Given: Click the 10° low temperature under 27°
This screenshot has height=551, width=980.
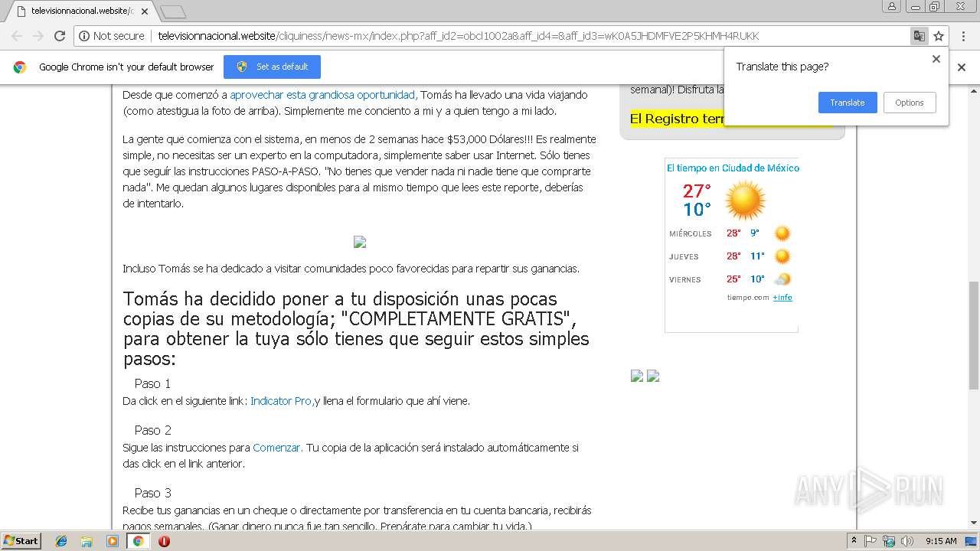Looking at the screenshot, I should coord(697,210).
